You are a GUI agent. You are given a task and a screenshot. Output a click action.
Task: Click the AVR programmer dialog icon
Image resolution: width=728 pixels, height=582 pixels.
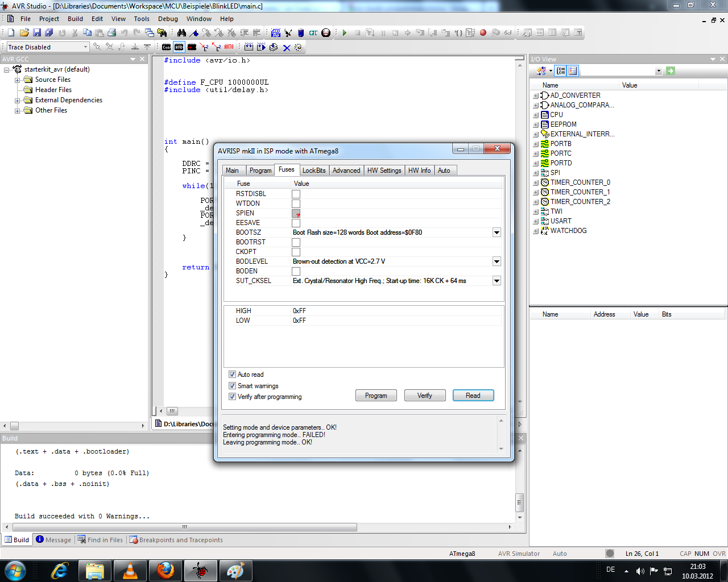pos(179,47)
